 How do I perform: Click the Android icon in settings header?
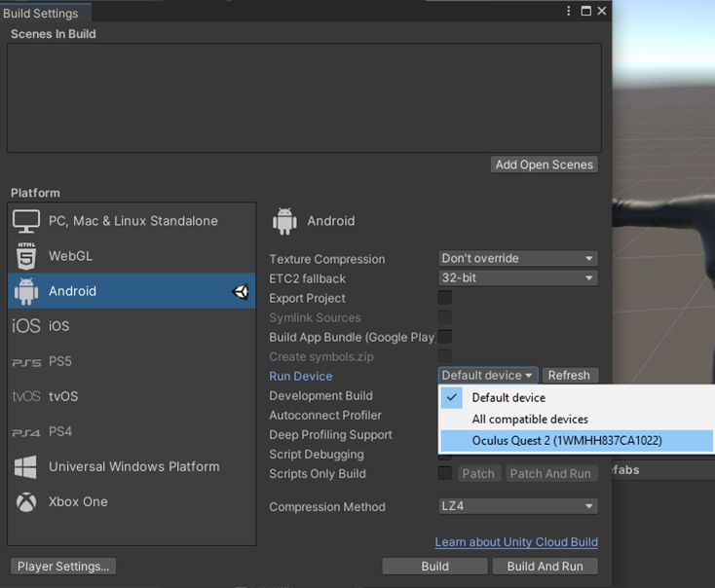284,221
